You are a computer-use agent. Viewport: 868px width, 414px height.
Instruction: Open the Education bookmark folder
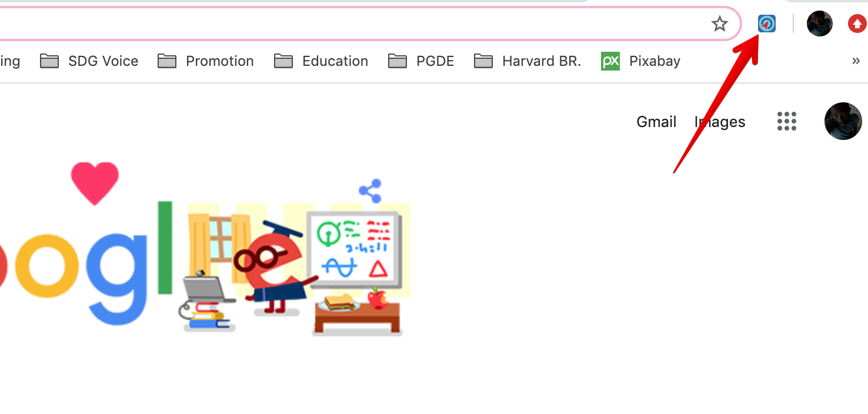click(x=321, y=61)
